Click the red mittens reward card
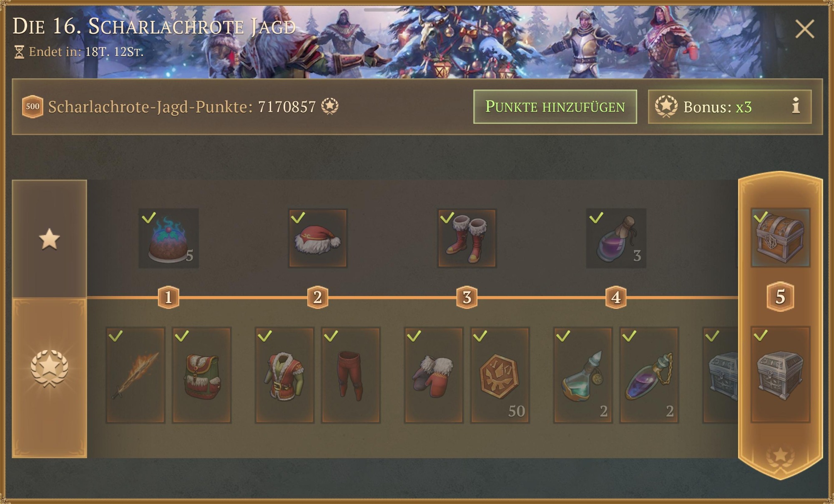 434,375
